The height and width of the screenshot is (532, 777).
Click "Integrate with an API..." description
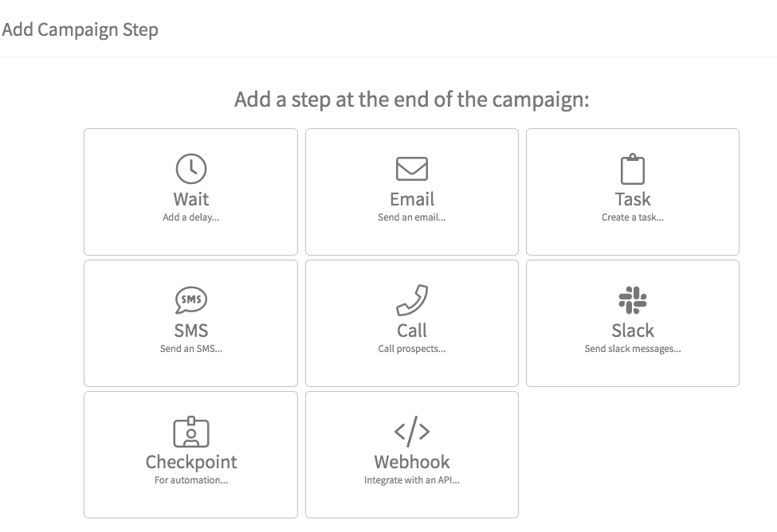(412, 480)
